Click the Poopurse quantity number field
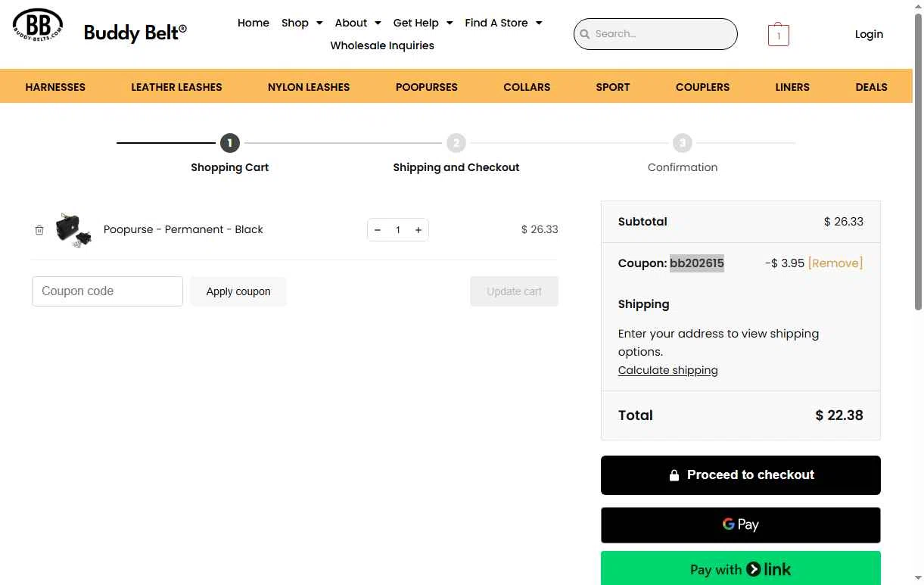This screenshot has height=585, width=924. pos(398,230)
